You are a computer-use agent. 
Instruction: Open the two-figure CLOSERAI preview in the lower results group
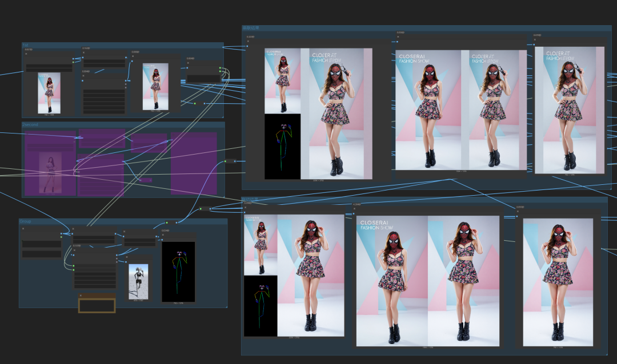coord(428,281)
